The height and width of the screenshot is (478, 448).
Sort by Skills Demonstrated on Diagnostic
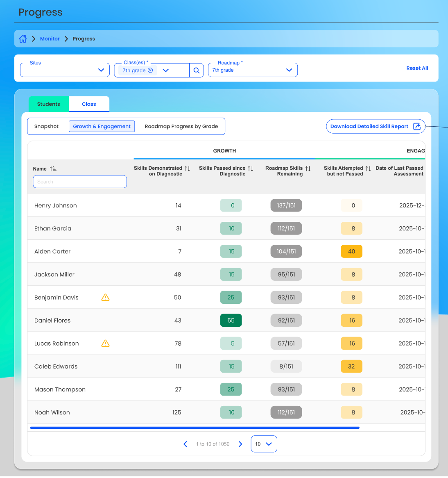pos(187,168)
